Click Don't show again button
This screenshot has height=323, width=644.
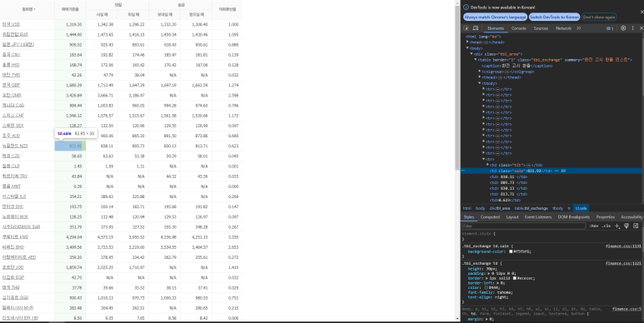pyautogui.click(x=599, y=17)
